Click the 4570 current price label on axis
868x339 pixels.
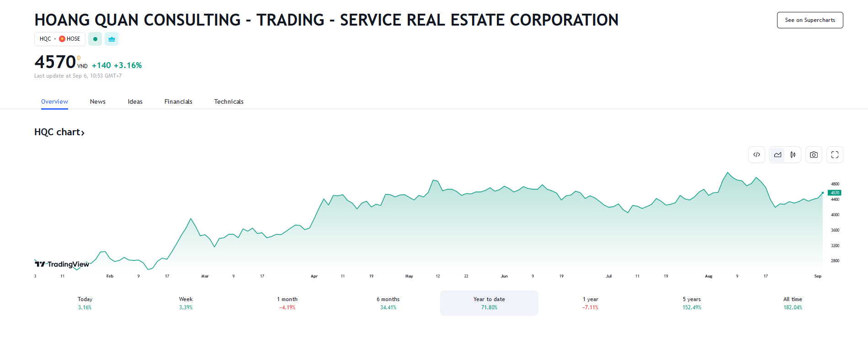835,193
